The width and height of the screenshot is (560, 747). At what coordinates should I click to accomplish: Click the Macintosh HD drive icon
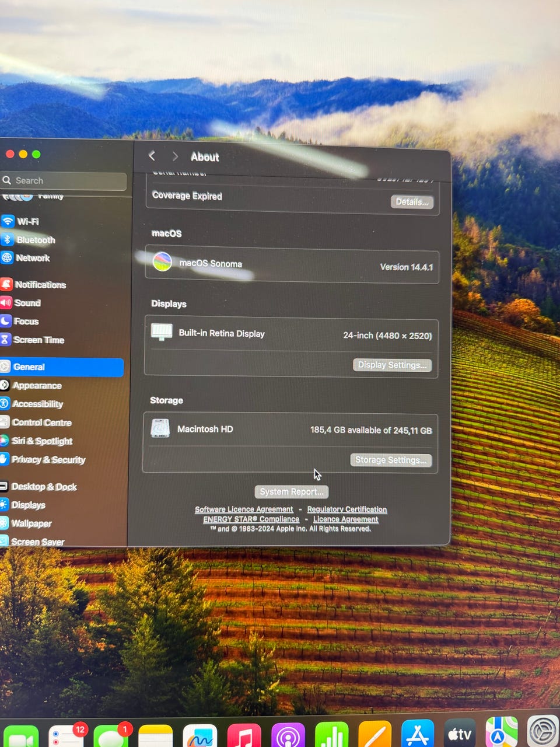pyautogui.click(x=160, y=428)
